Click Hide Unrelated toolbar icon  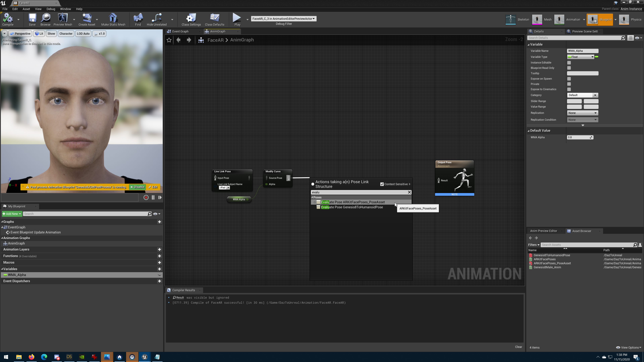pyautogui.click(x=157, y=19)
